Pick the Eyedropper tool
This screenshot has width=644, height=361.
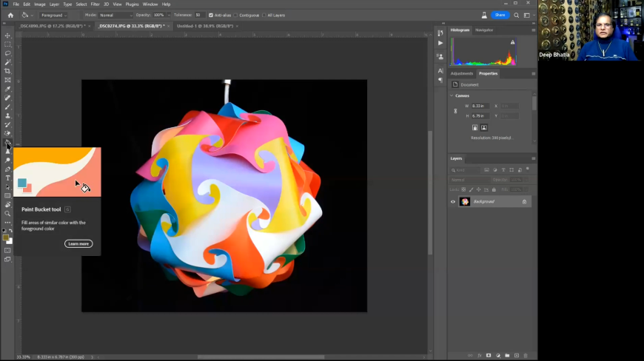[7, 89]
